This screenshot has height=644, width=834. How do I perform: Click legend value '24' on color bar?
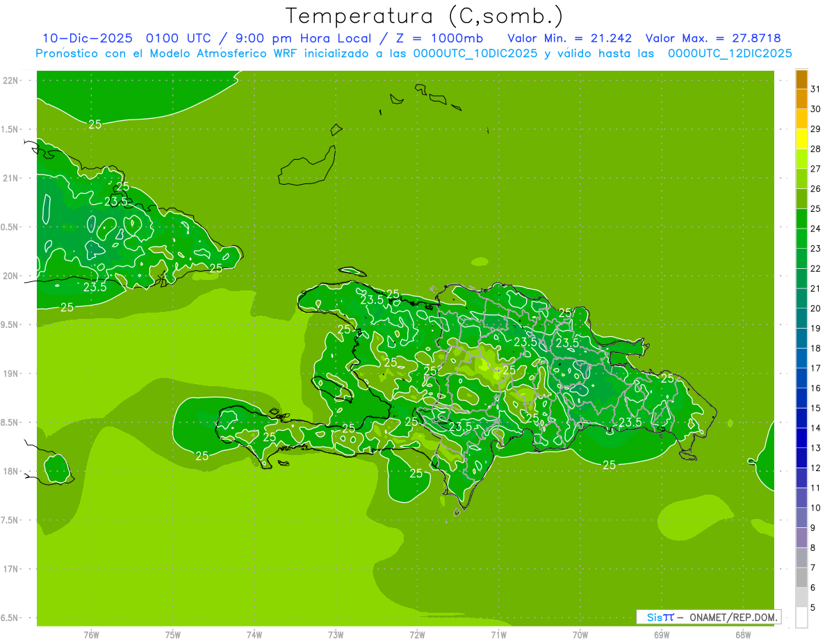(x=816, y=229)
